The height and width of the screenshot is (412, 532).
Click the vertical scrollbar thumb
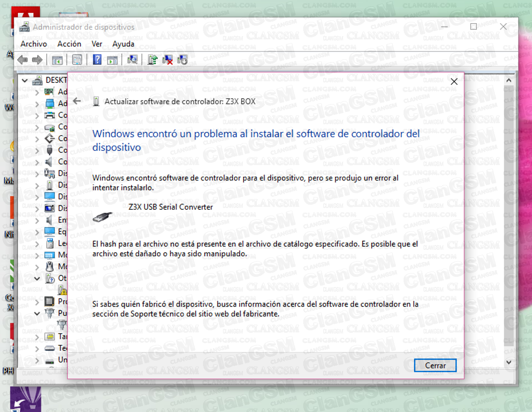coord(509,216)
